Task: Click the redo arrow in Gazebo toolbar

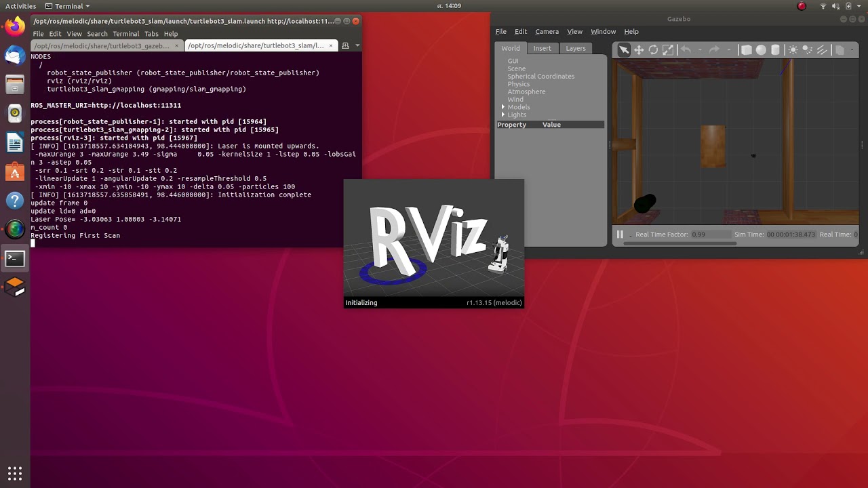Action: 713,49
